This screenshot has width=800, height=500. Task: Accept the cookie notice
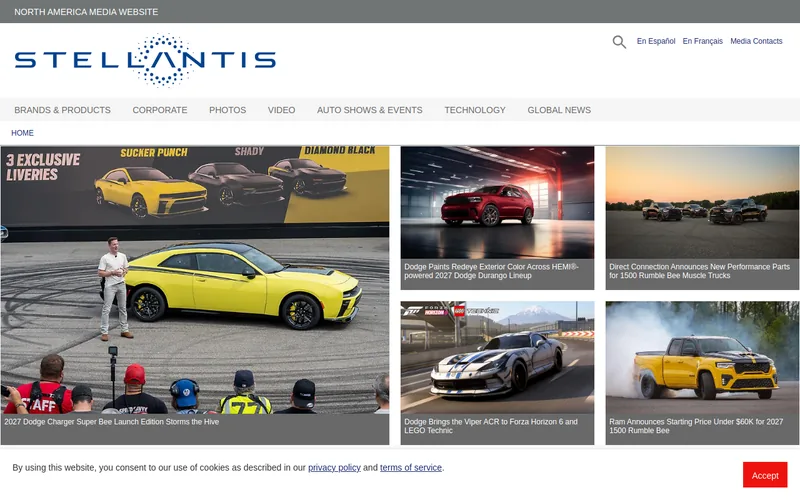point(765,475)
